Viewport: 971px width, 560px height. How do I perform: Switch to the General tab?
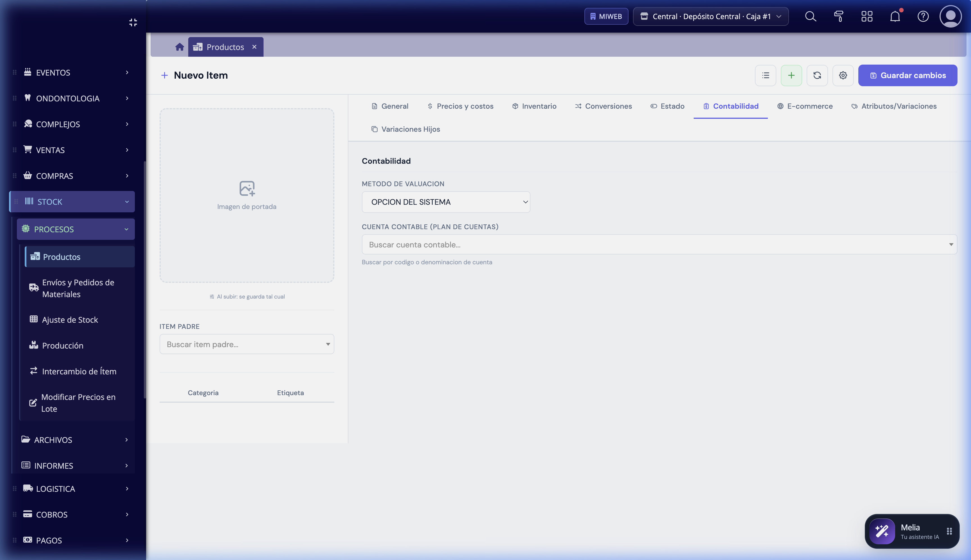tap(390, 106)
